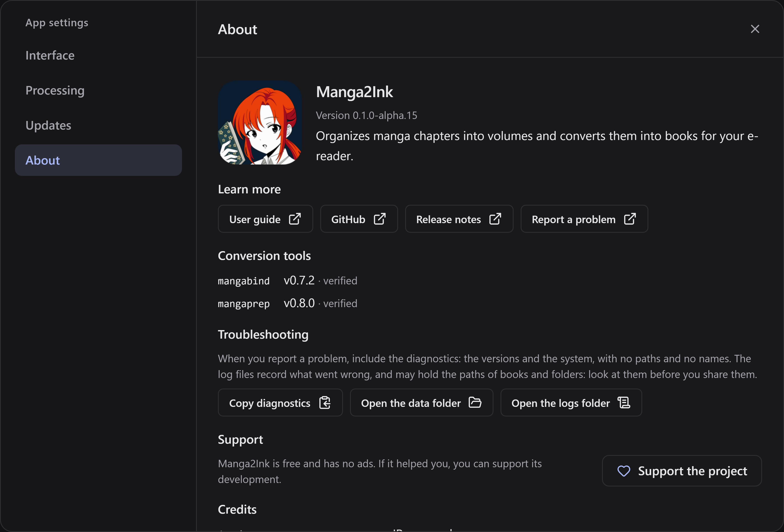Click the scroll icon on Open the logs folder
Screen dimensions: 784x532
pos(624,403)
